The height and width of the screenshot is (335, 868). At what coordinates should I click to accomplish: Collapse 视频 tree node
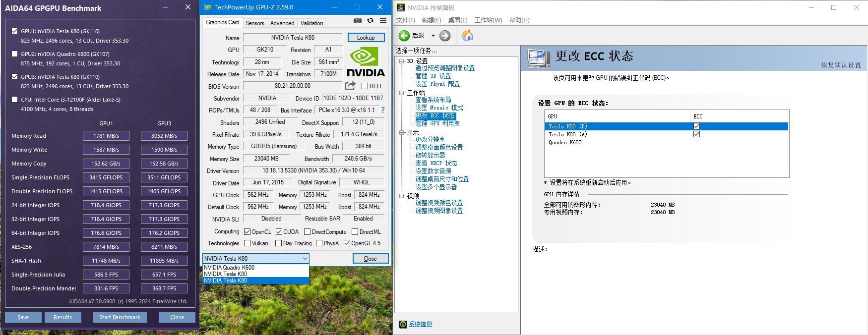click(402, 196)
